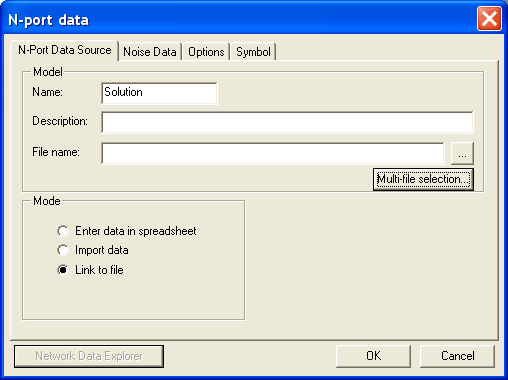Focus the Name field containing Solution

click(159, 93)
